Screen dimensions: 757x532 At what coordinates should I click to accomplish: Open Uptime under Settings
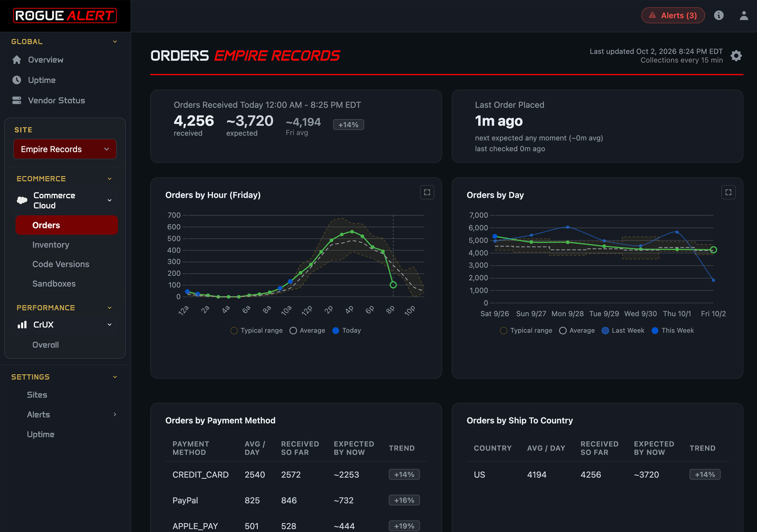41,434
